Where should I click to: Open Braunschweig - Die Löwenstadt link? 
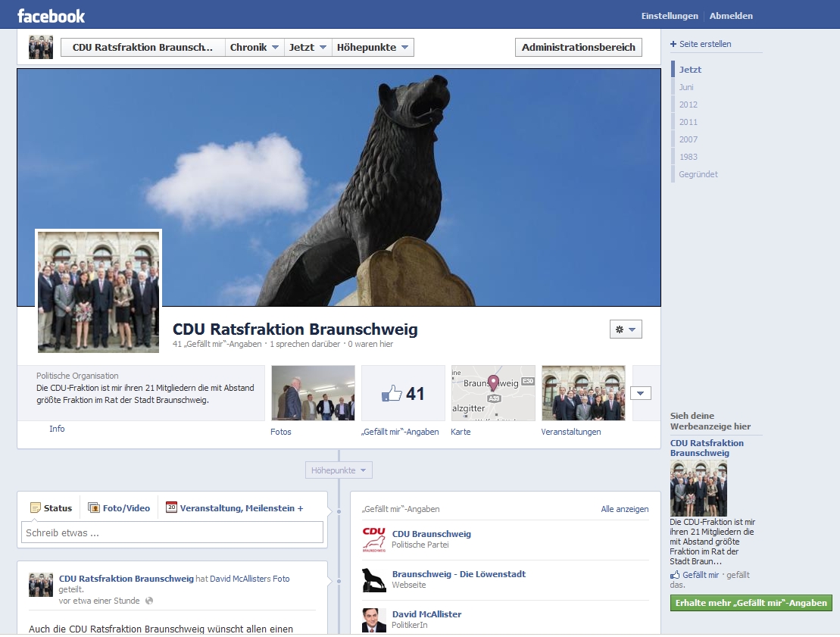[458, 574]
